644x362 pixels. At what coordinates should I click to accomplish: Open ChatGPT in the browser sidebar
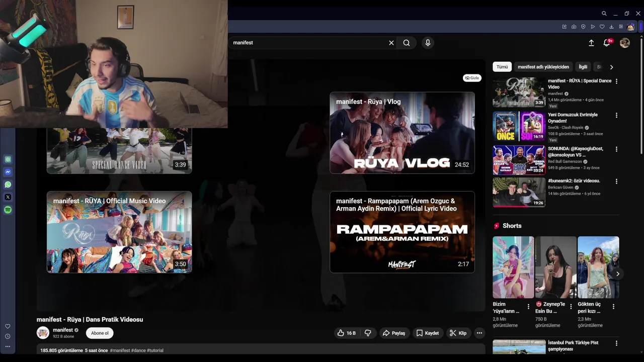[x=8, y=159]
